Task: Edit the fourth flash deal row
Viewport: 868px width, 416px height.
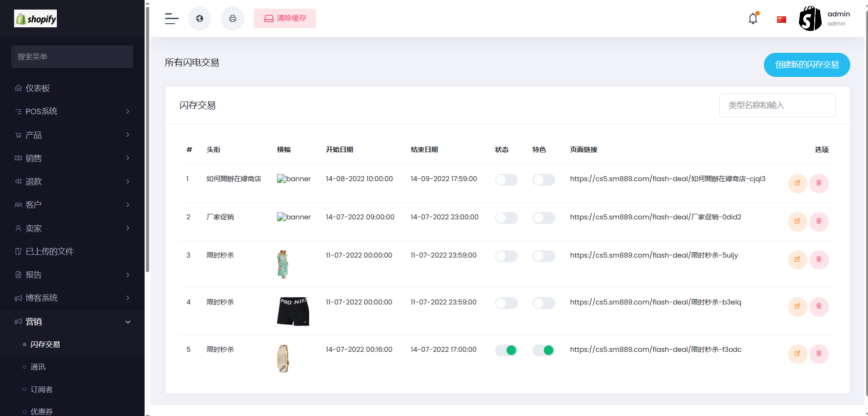Action: 797,307
